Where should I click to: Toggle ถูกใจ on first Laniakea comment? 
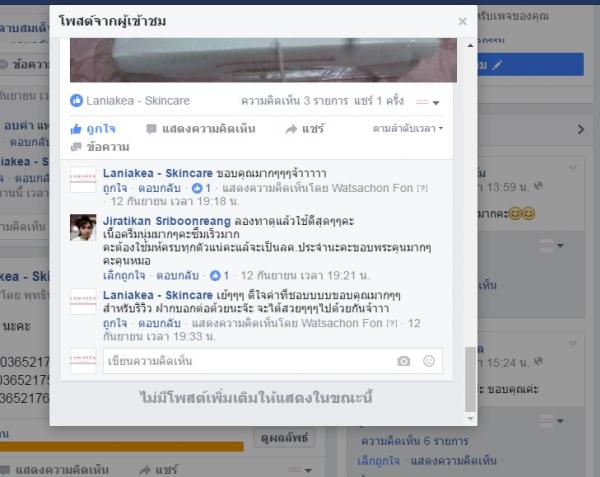pos(115,188)
